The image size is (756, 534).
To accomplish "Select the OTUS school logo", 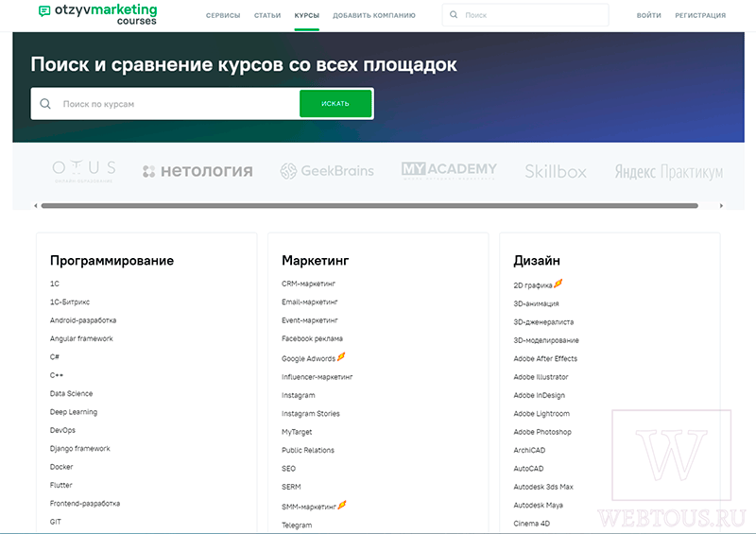I will click(x=84, y=171).
